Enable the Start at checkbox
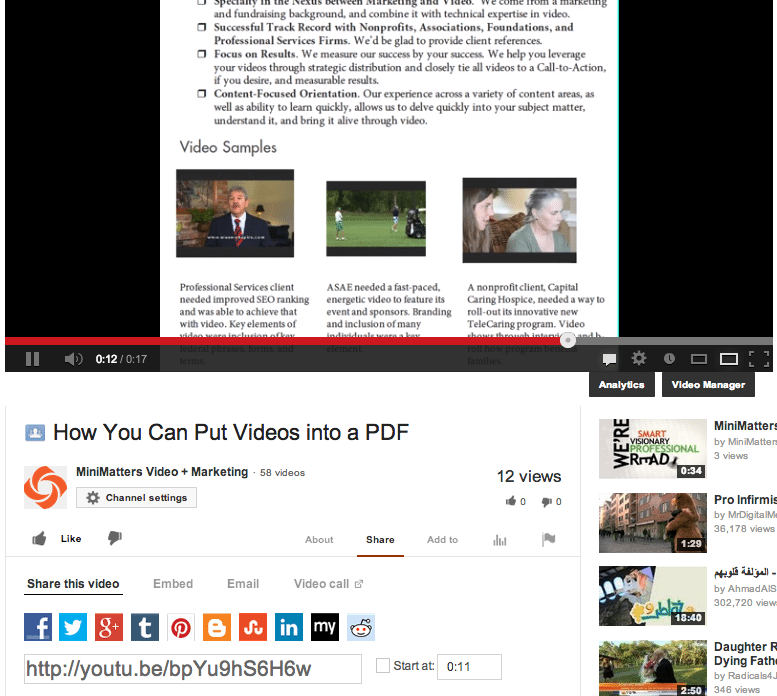 pyautogui.click(x=383, y=666)
